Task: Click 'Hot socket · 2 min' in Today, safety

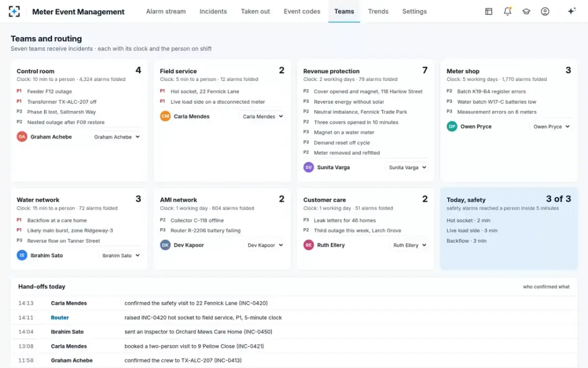Action: 468,220
